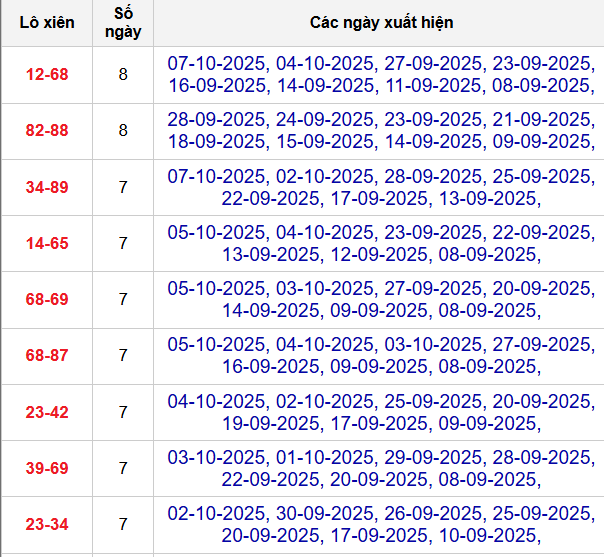Open the 34-89 pair entry
This screenshot has height=557, width=604.
[46, 187]
